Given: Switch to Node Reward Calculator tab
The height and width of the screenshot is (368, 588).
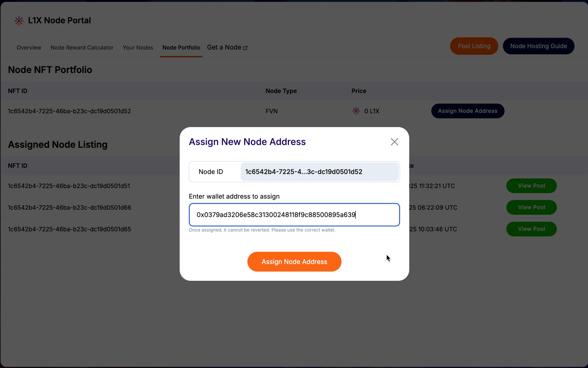Looking at the screenshot, I should tap(82, 47).
